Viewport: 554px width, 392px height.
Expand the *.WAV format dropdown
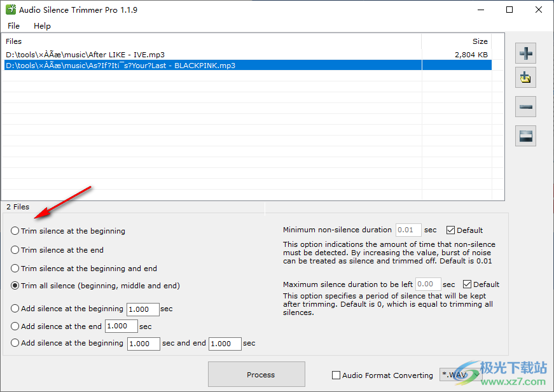click(x=459, y=375)
